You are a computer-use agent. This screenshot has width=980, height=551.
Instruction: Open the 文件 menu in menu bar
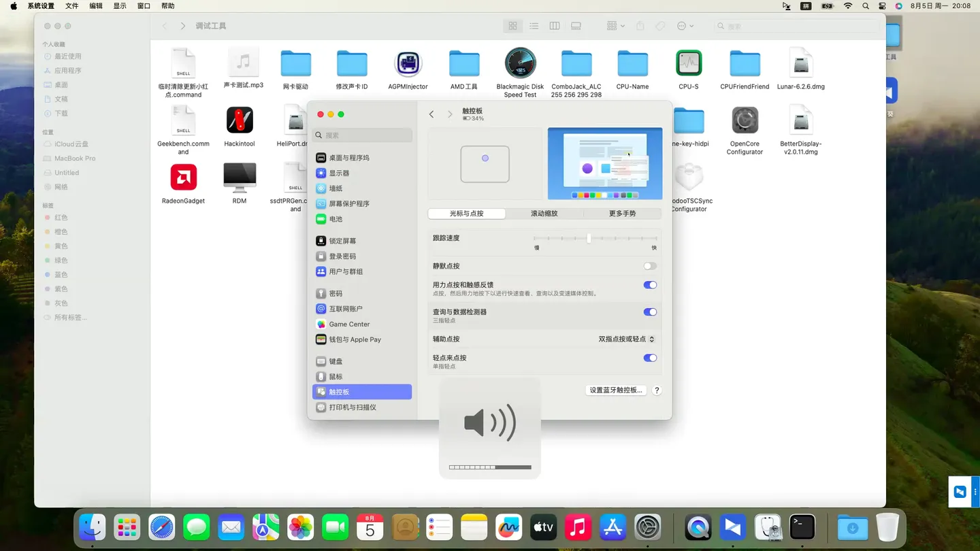(x=71, y=6)
